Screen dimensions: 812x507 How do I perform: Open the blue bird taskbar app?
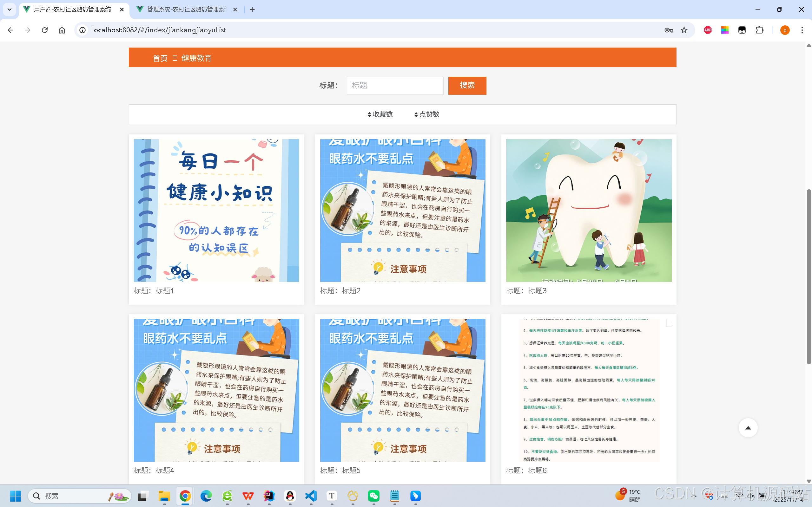[x=416, y=496]
